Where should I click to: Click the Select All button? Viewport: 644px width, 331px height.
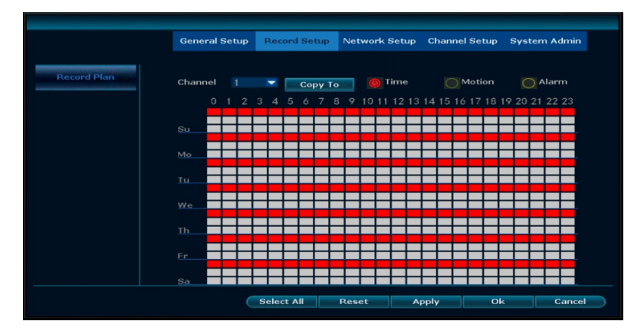281,302
